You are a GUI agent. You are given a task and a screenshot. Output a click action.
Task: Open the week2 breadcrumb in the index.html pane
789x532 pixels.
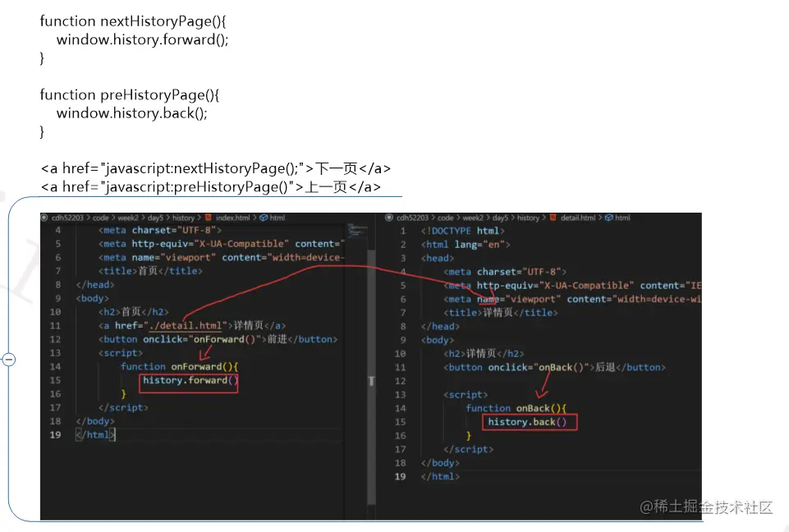pos(128,218)
